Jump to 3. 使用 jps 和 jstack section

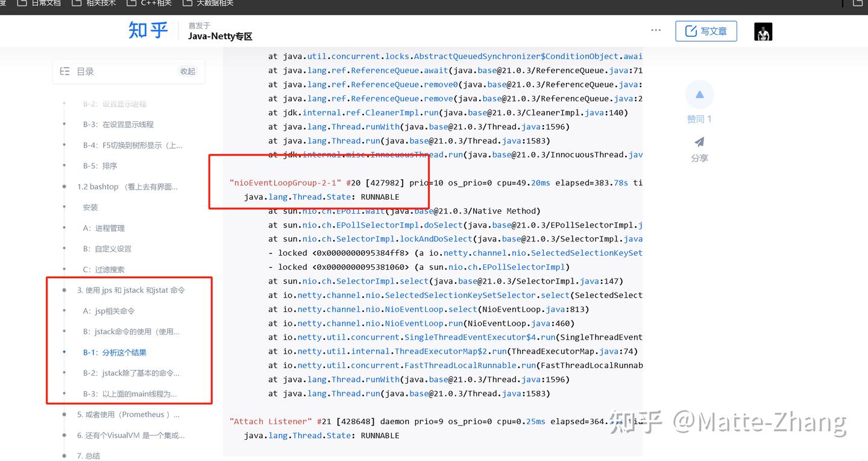[131, 290]
